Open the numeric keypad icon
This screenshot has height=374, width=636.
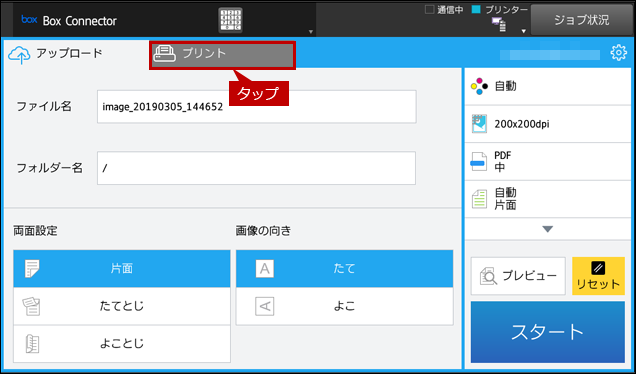230,20
